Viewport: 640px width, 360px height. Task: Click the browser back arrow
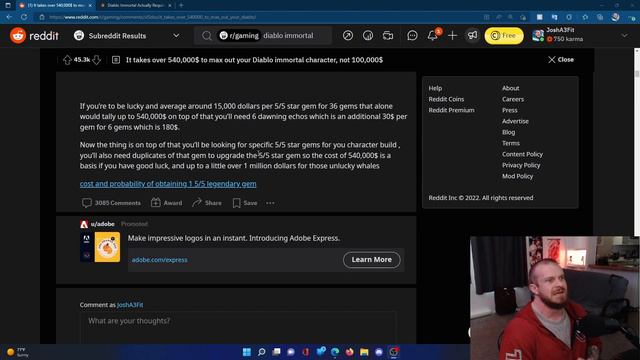click(9, 17)
